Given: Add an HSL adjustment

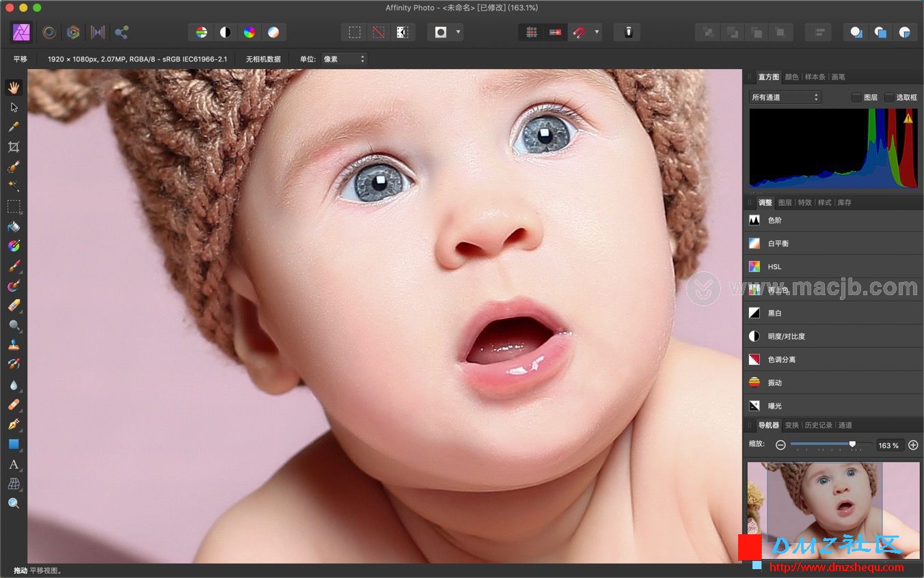Looking at the screenshot, I should (x=833, y=266).
